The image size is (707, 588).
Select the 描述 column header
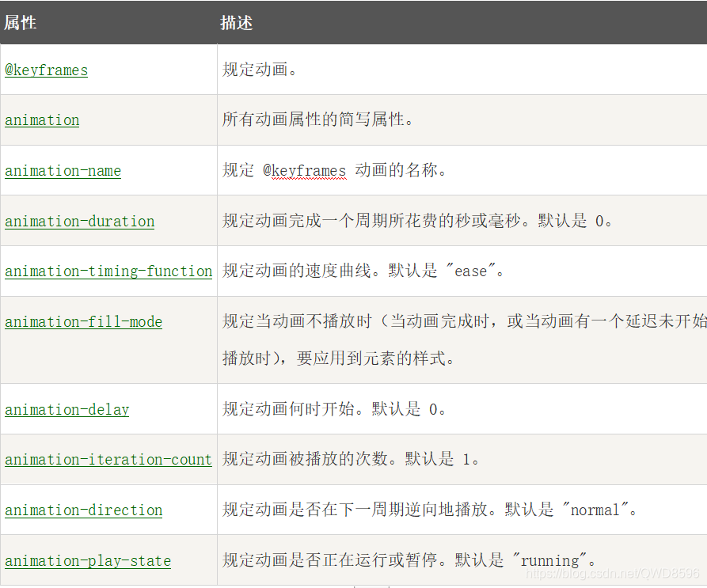coord(236,22)
